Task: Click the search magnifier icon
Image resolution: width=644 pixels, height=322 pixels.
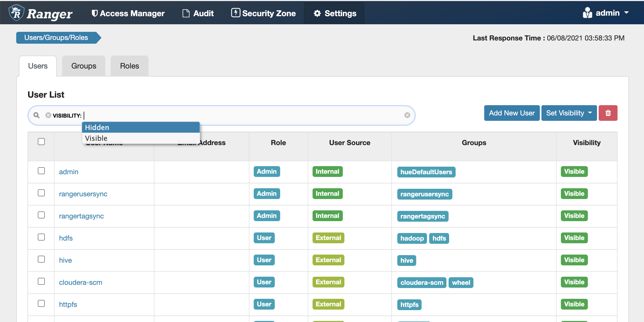Action: [36, 115]
